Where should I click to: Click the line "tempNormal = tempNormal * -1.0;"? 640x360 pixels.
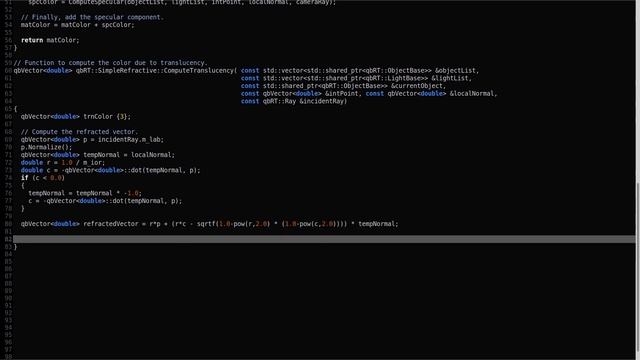[x=85, y=193]
